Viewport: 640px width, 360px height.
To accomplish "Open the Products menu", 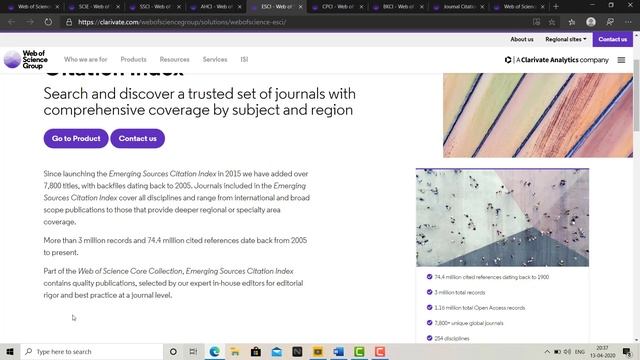I will tap(133, 60).
